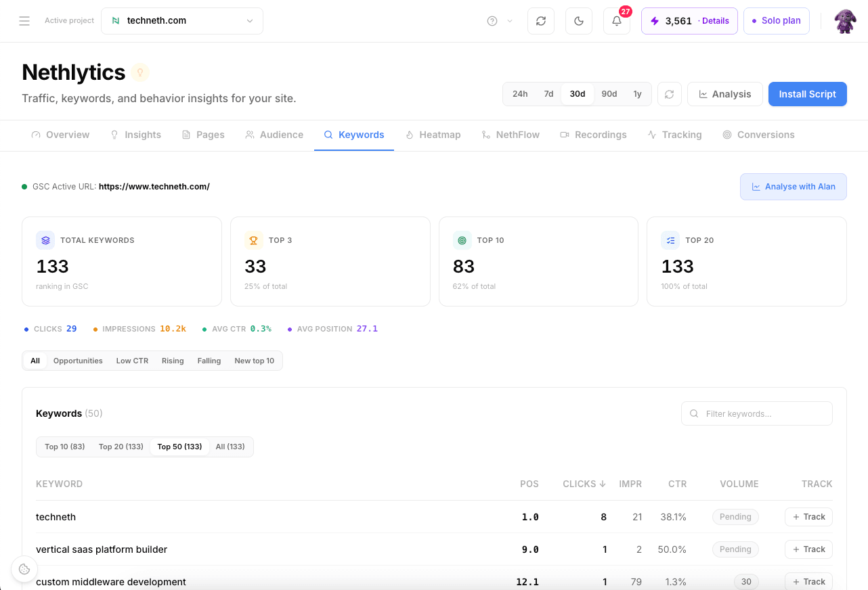868x590 pixels.
Task: Sort table by IMPR column
Action: point(630,484)
